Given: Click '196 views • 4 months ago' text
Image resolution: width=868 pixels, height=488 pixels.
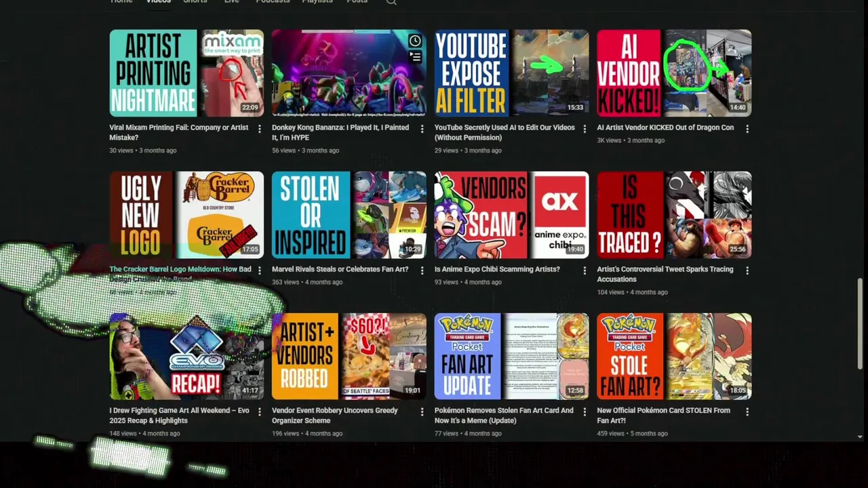Looking at the screenshot, I should [x=307, y=434].
